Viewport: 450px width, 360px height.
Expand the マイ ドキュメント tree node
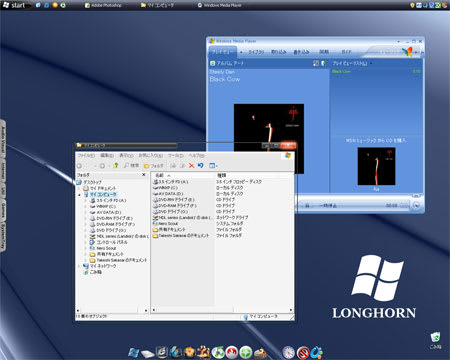(79, 188)
